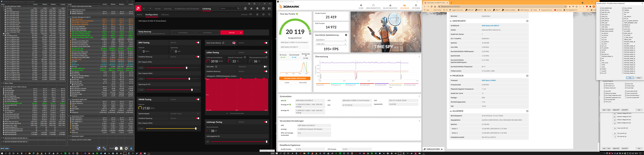Screen dimensions: 644x155
Task: Click the Automatisch tuning button
Action: tap(207, 33)
